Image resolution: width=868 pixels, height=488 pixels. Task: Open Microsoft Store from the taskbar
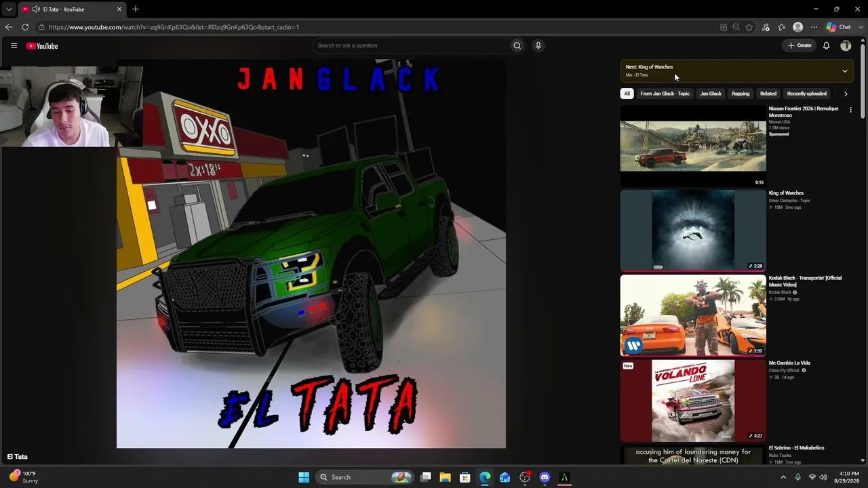(465, 477)
